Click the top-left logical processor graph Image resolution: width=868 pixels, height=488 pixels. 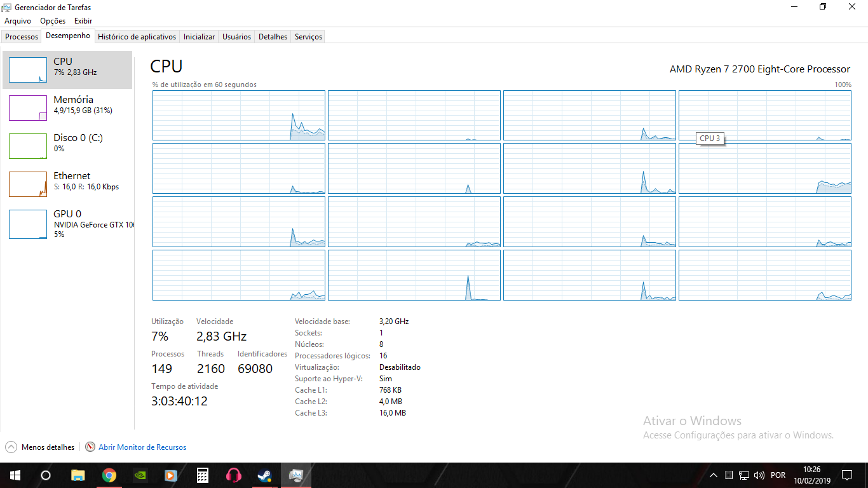tap(238, 115)
